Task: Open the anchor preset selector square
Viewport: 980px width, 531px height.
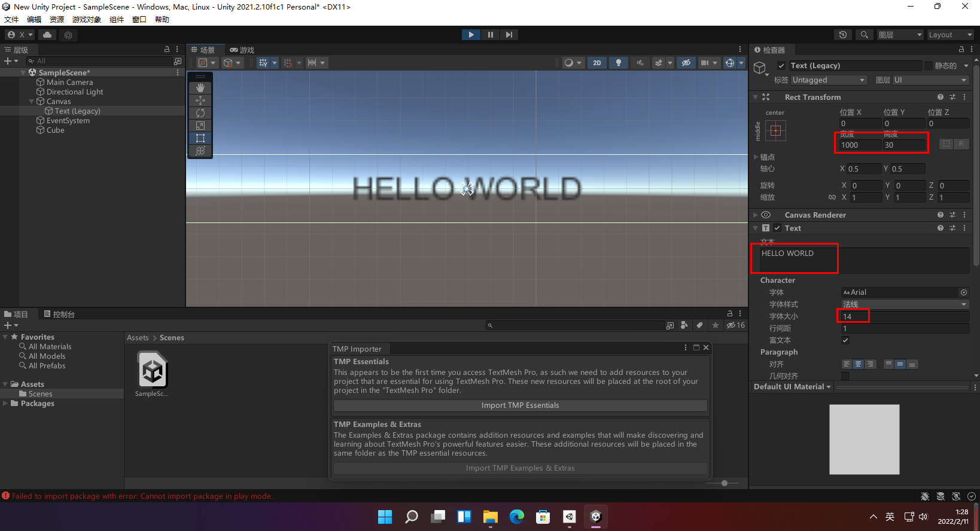Action: [x=775, y=130]
